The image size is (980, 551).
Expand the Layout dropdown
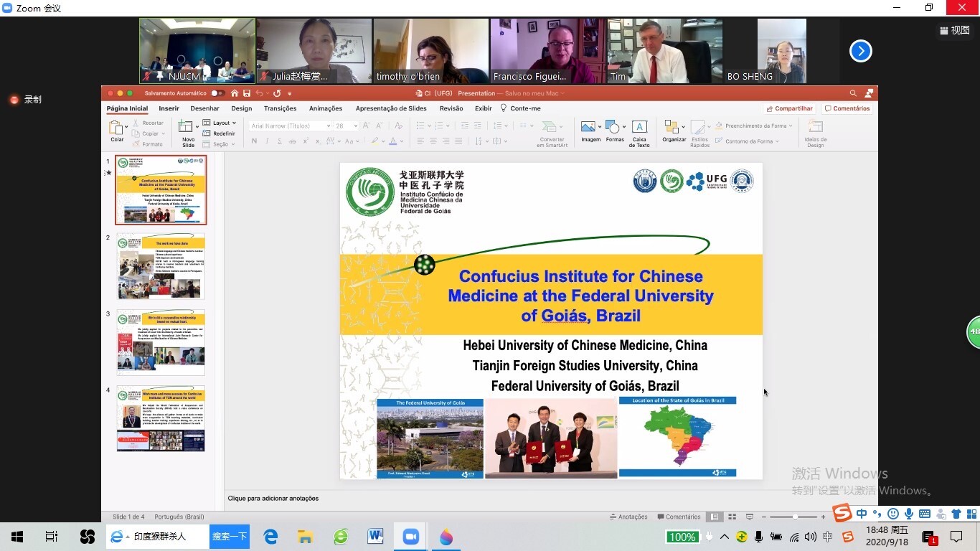point(220,123)
